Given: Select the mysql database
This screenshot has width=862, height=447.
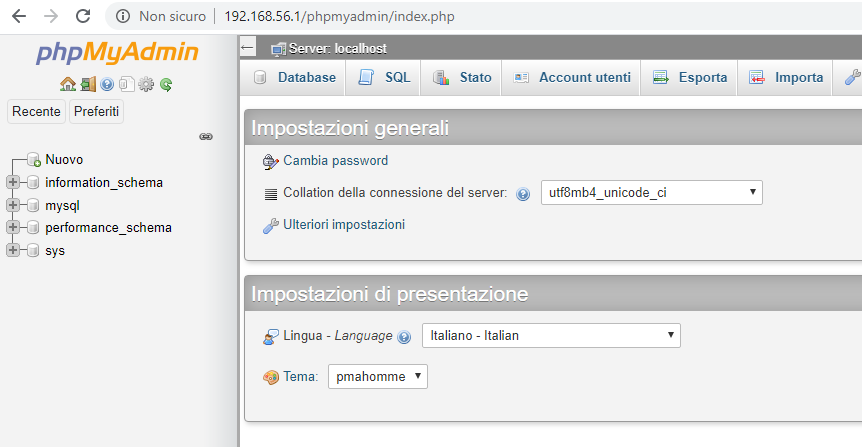Looking at the screenshot, I should (63, 206).
